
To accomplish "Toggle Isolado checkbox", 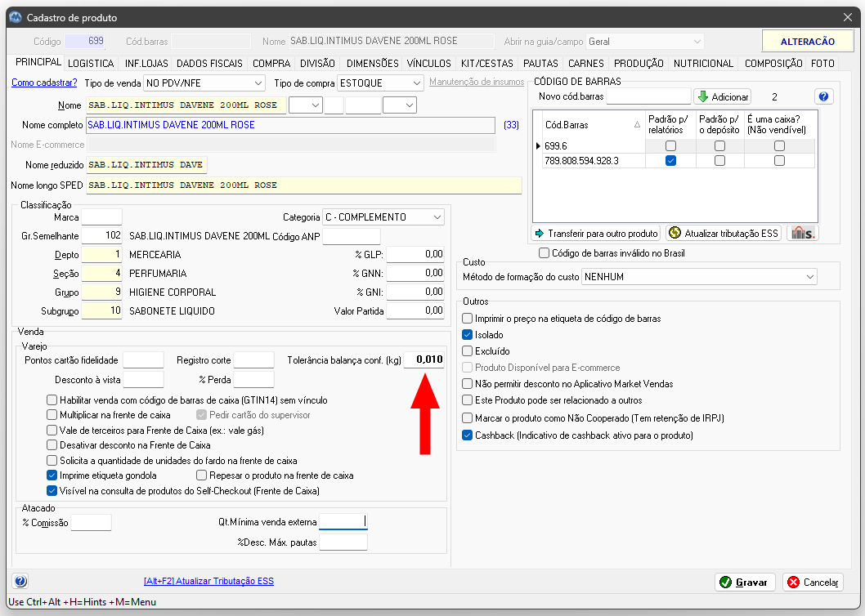I will tap(468, 335).
